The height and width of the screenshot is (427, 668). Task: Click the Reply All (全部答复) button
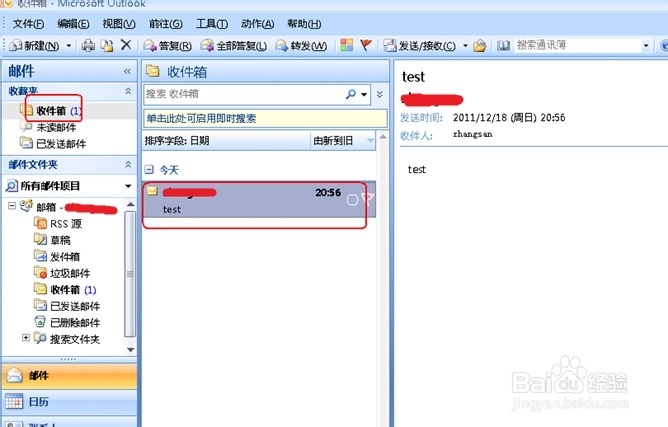pos(233,45)
